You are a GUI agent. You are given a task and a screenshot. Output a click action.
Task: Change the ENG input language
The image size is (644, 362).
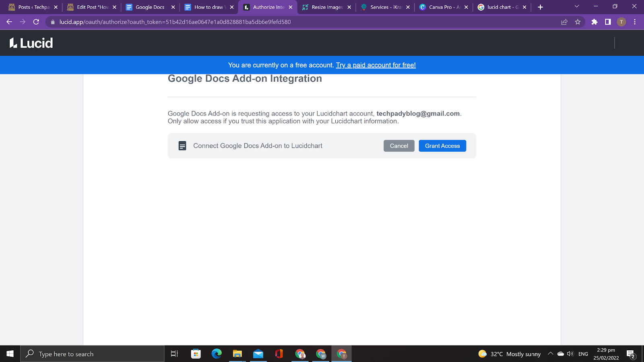pos(583,354)
